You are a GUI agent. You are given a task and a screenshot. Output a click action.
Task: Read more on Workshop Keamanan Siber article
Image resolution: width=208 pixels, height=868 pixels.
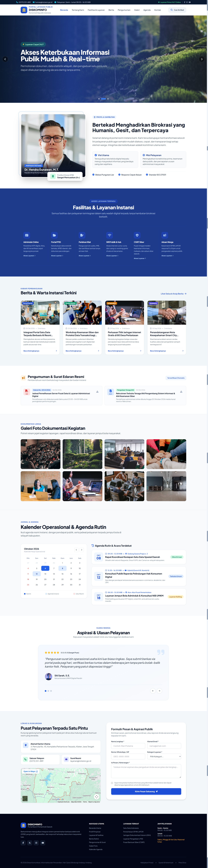pyautogui.click(x=82, y=351)
